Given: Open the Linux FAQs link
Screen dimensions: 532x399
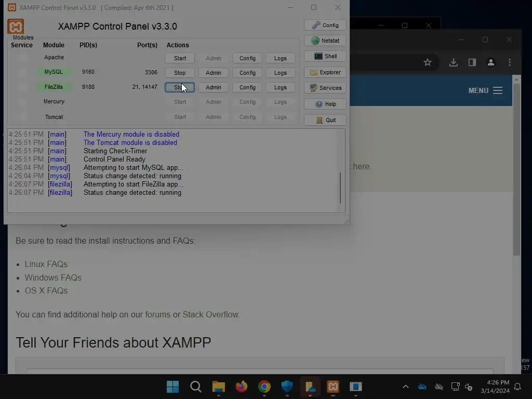Looking at the screenshot, I should click(46, 264).
